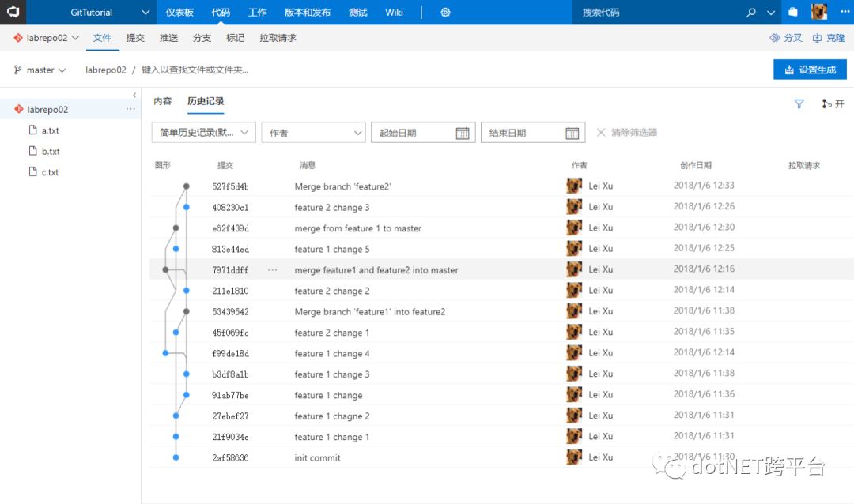Viewport: 854px width, 504px height.
Task: Open the 简单历史记录 mode dropdown
Action: pyautogui.click(x=204, y=132)
